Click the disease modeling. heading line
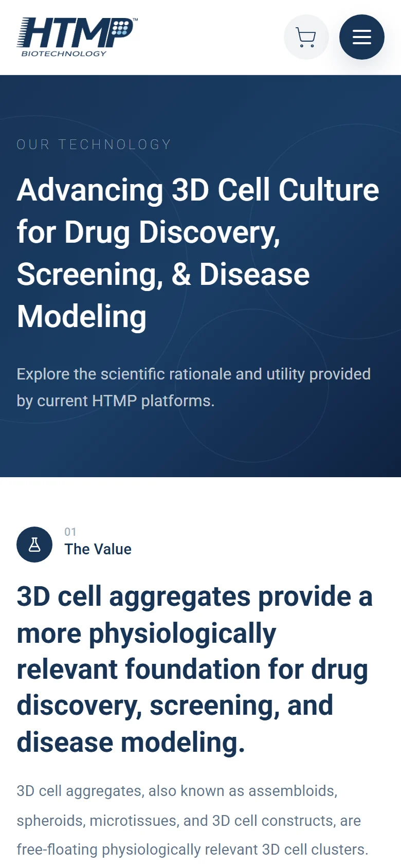Screen dimensions: 401x868 tap(131, 742)
